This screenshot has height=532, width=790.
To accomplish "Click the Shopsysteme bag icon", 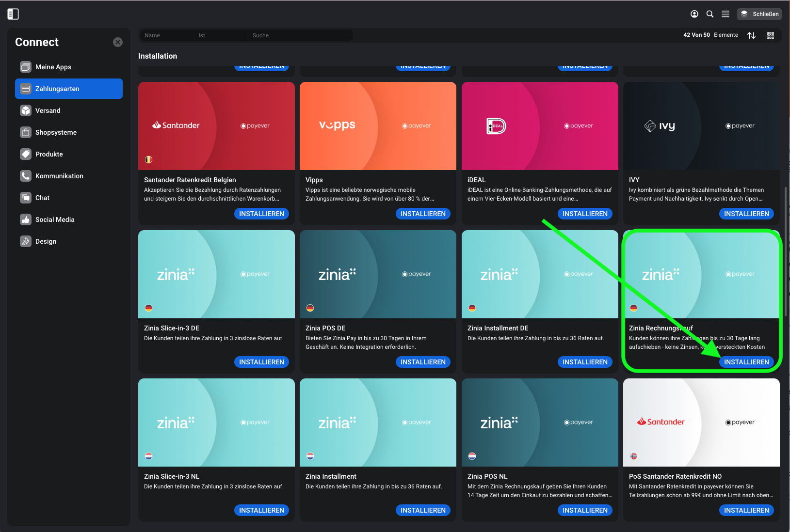I will pyautogui.click(x=26, y=132).
